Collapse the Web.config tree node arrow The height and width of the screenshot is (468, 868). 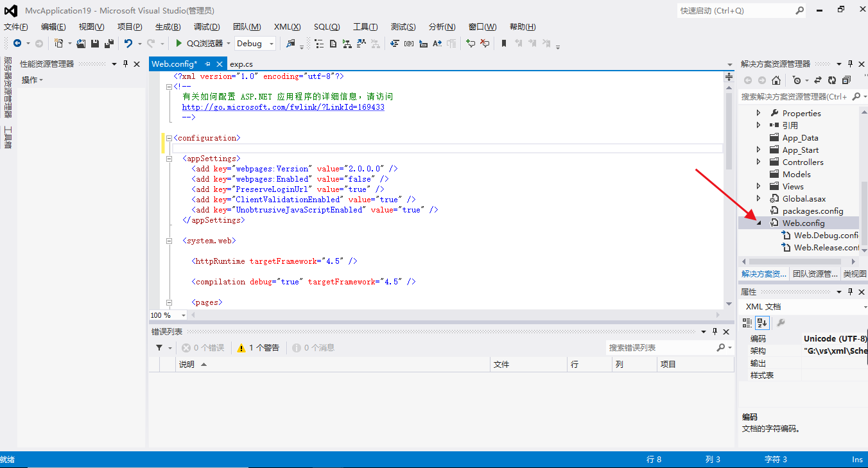(758, 223)
